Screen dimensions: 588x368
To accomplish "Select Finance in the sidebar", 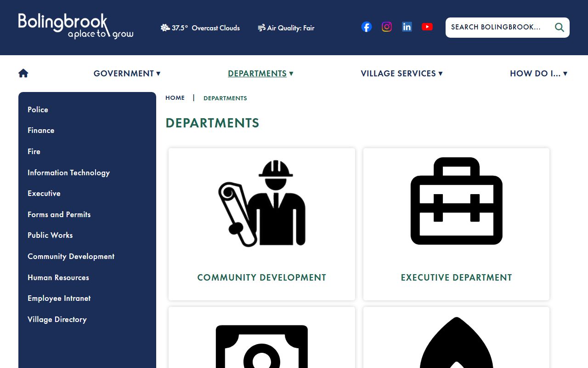I will pos(41,130).
